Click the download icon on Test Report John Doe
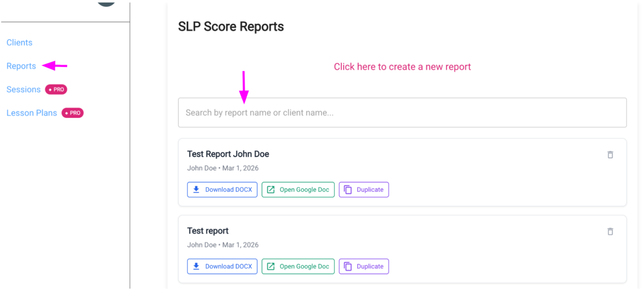644x303 pixels. tap(196, 189)
